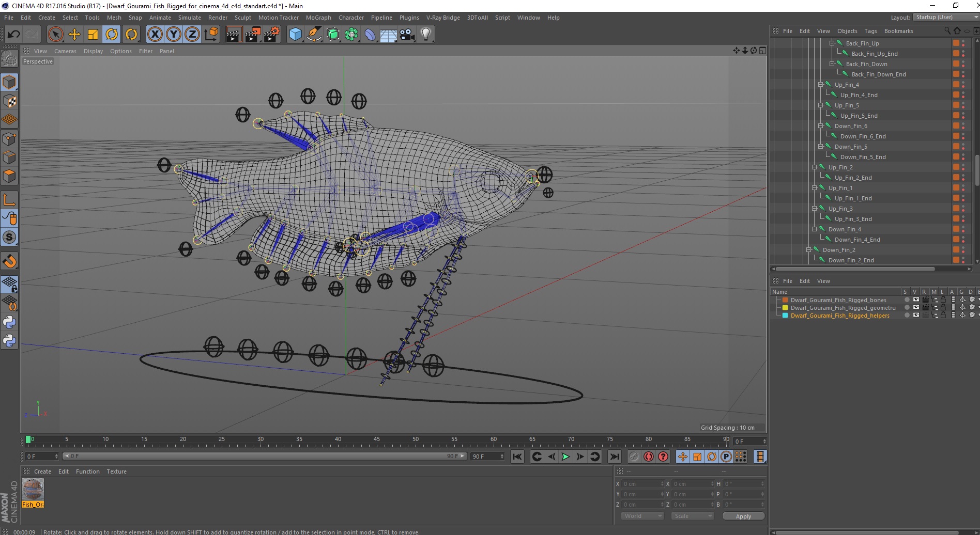Click the cyan helpers layer color swatch

coord(785,316)
